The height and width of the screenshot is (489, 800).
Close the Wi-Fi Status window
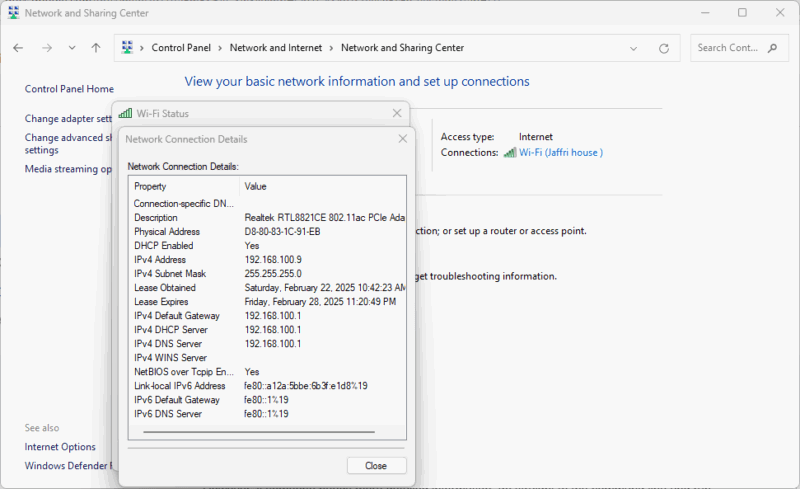coord(397,114)
